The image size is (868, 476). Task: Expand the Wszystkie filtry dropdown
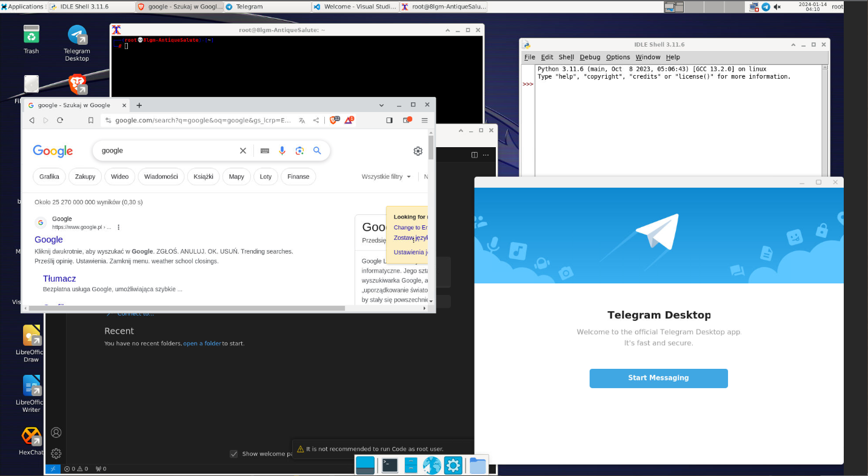click(x=386, y=177)
